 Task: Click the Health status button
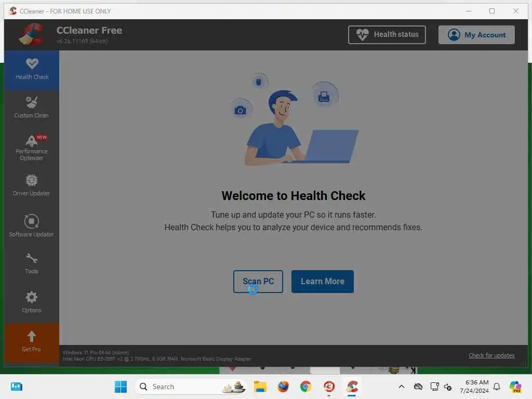387,35
